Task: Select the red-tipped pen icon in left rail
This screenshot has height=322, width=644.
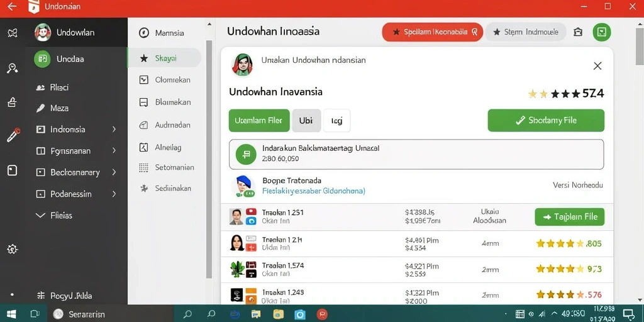Action: click(x=13, y=135)
